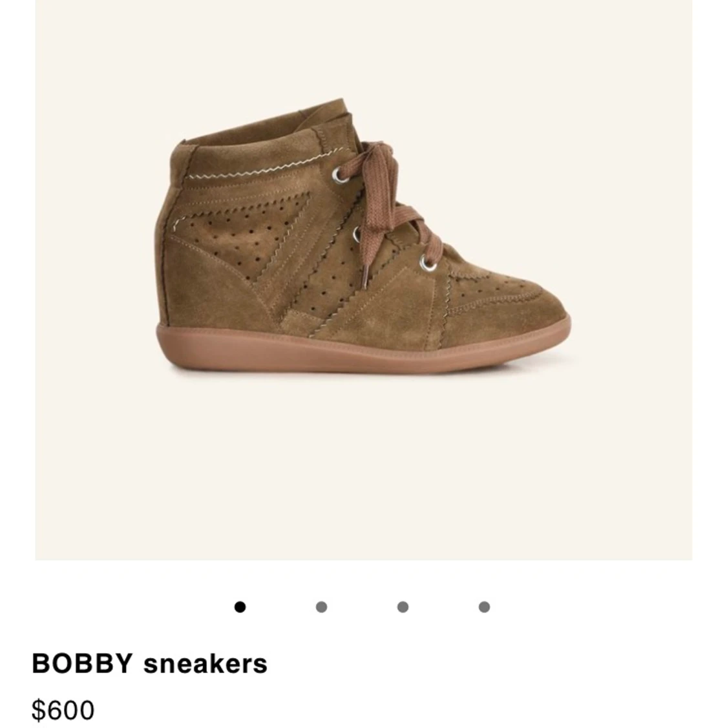Open the BOBBY sneakers product title
Screen dimensions: 727x728
tap(149, 663)
